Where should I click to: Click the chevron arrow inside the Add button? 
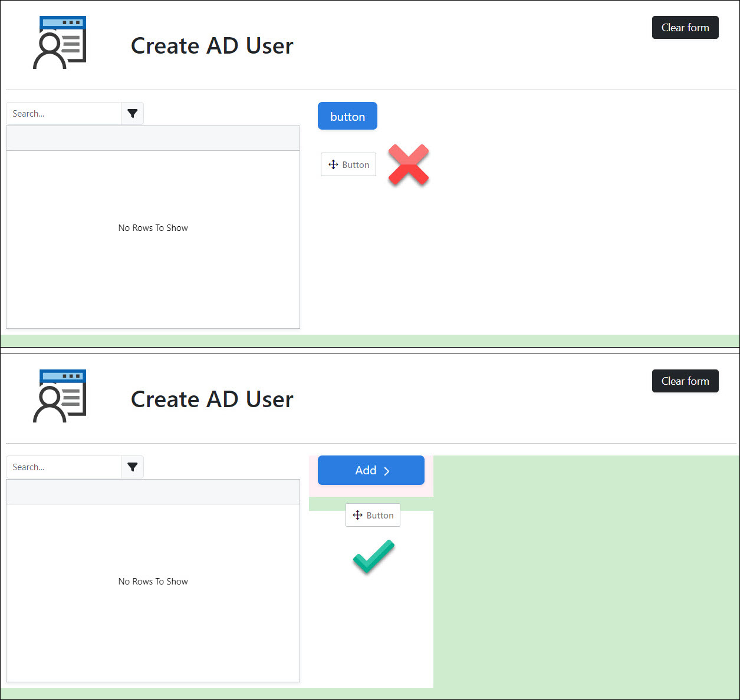[x=387, y=471]
